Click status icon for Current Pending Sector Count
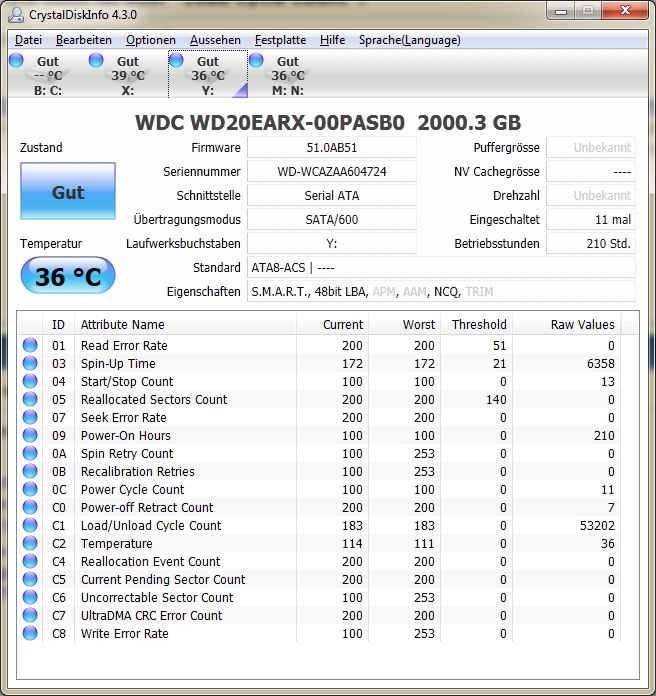Viewport: 656px width, 696px height. click(x=30, y=579)
